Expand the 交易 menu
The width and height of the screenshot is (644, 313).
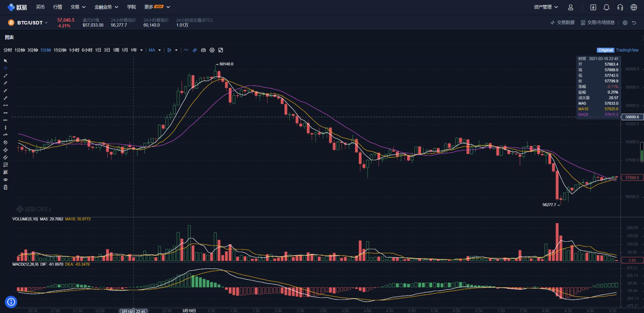pyautogui.click(x=78, y=7)
